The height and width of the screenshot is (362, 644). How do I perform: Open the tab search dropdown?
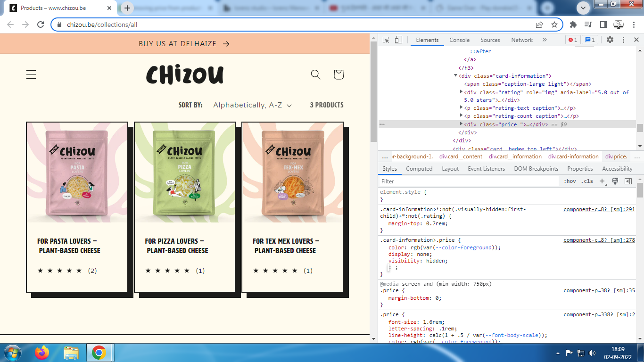point(583,8)
